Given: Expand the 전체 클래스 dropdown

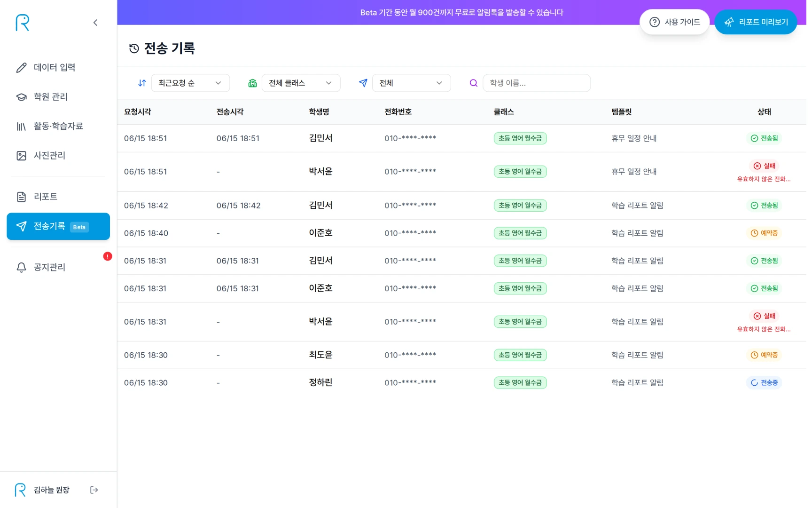Looking at the screenshot, I should coord(301,83).
